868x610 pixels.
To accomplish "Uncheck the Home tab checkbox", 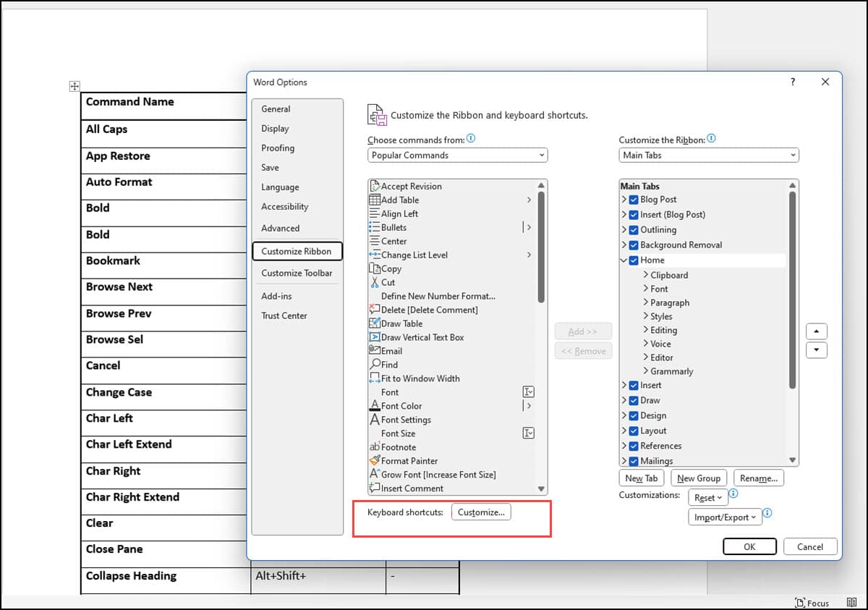I will [x=633, y=260].
